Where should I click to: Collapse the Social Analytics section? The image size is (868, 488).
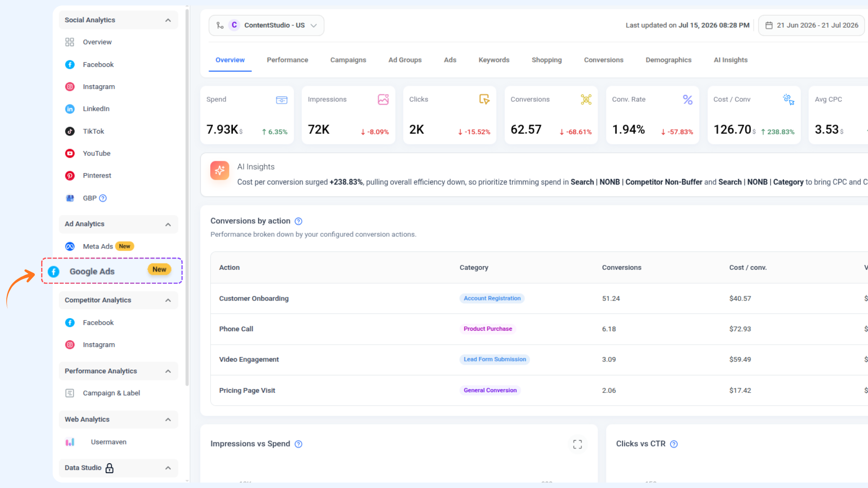tap(168, 20)
